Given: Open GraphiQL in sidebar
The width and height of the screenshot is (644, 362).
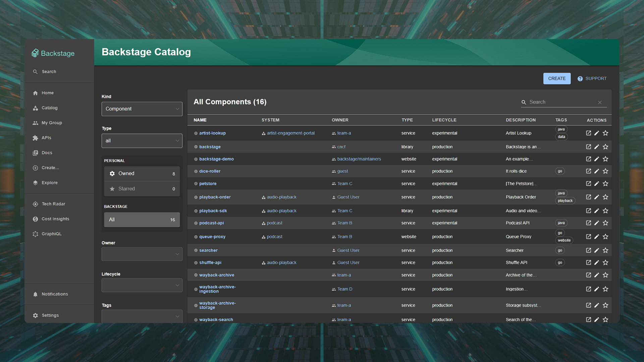Looking at the screenshot, I should coord(51,234).
